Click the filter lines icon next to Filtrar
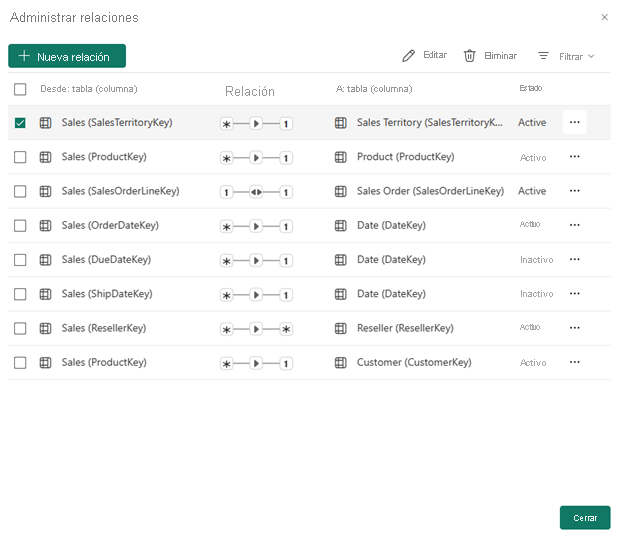The image size is (624, 540). point(543,56)
